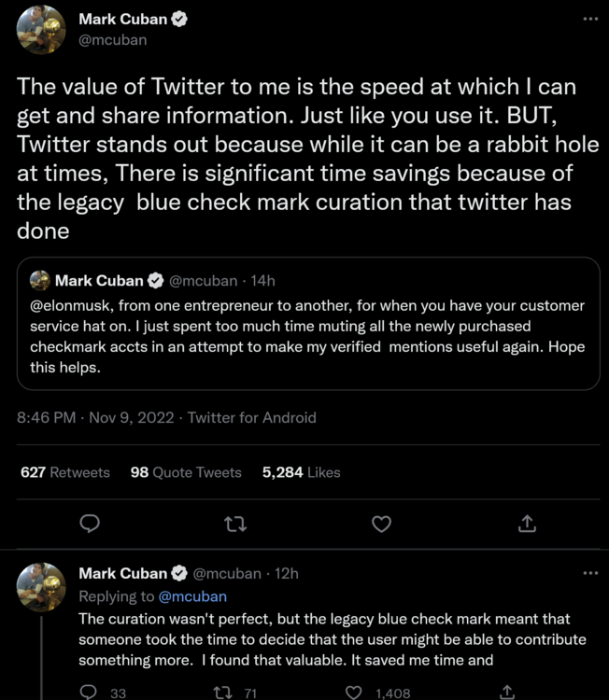Open the 98 Quote Tweets list
Screen dimensions: 609x700
(x=186, y=472)
